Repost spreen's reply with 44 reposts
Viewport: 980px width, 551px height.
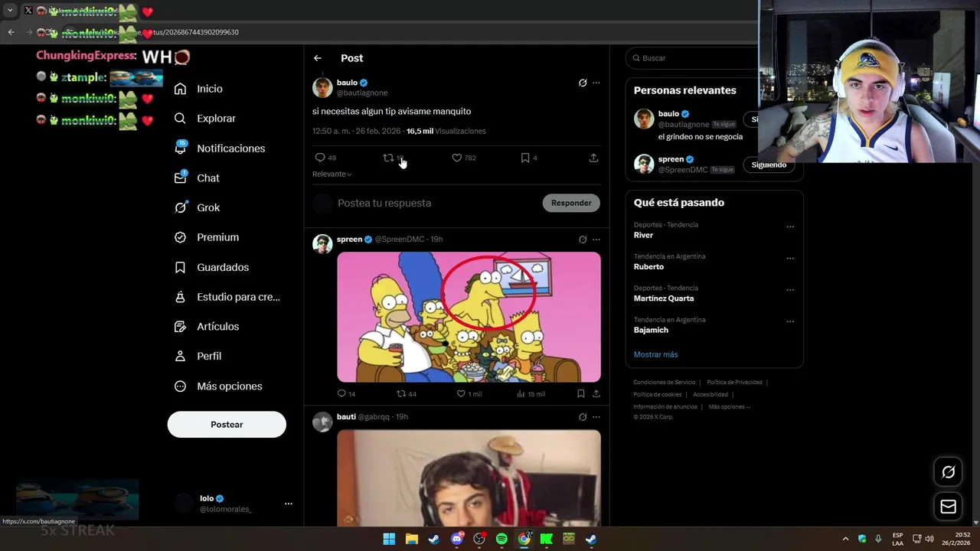(400, 393)
